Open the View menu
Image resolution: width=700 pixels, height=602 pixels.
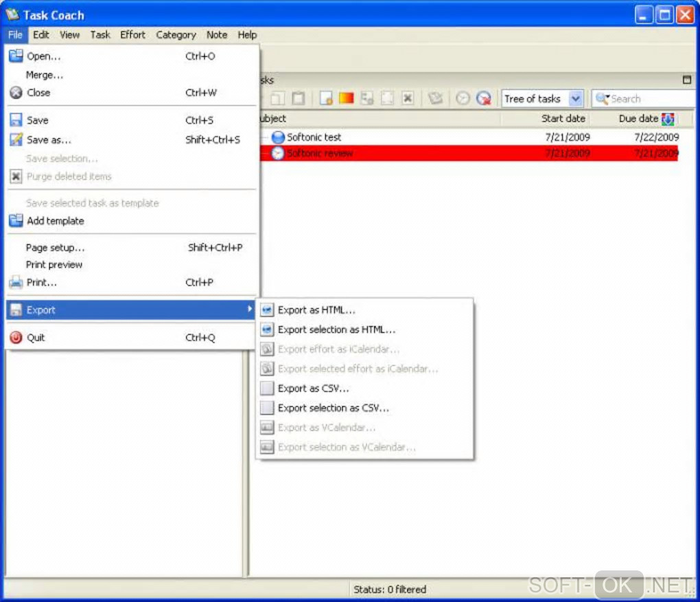[x=69, y=35]
